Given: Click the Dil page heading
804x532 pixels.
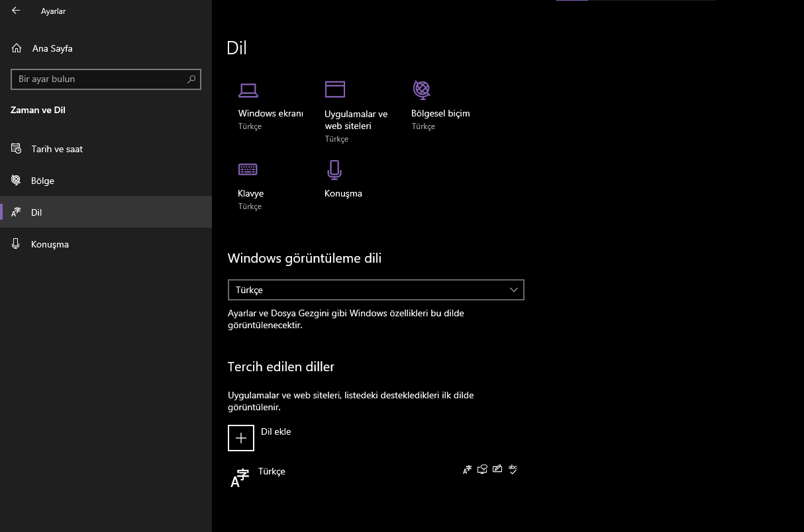Looking at the screenshot, I should 237,48.
